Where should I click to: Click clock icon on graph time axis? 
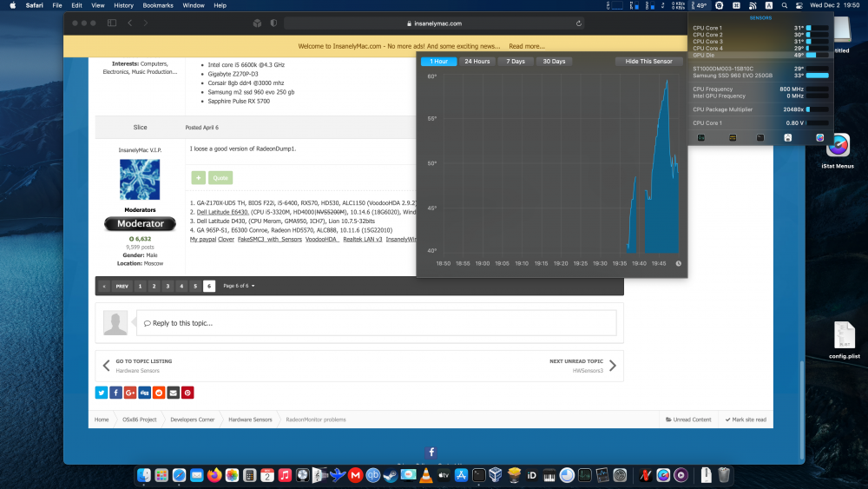678,263
